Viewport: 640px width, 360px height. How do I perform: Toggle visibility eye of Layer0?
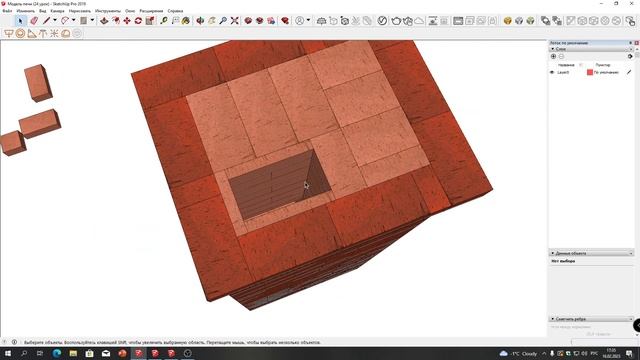pos(552,72)
